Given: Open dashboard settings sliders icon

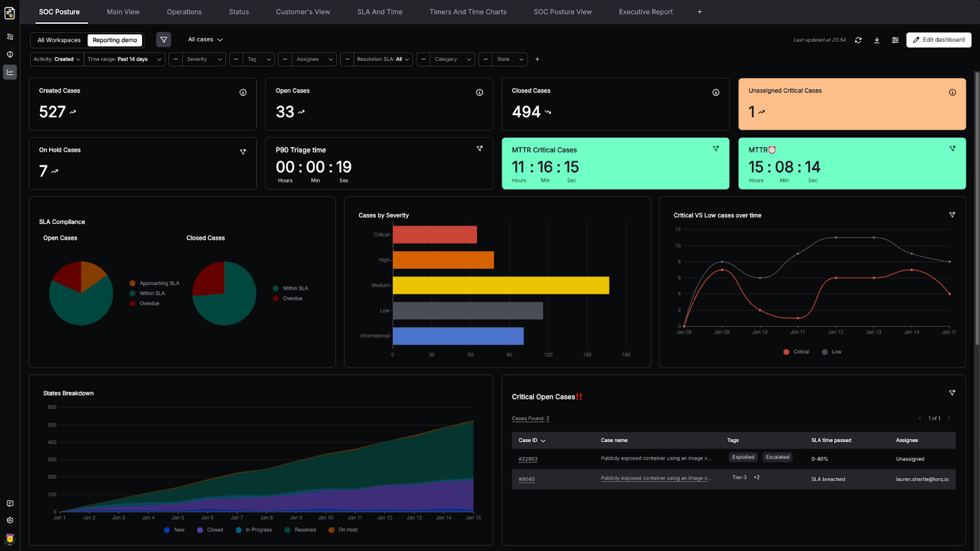Looking at the screenshot, I should tap(895, 40).
